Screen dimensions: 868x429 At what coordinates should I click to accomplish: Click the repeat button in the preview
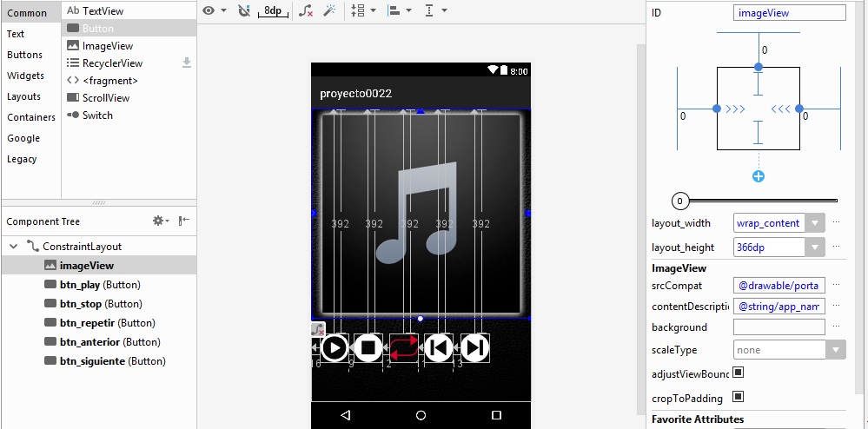pos(403,348)
